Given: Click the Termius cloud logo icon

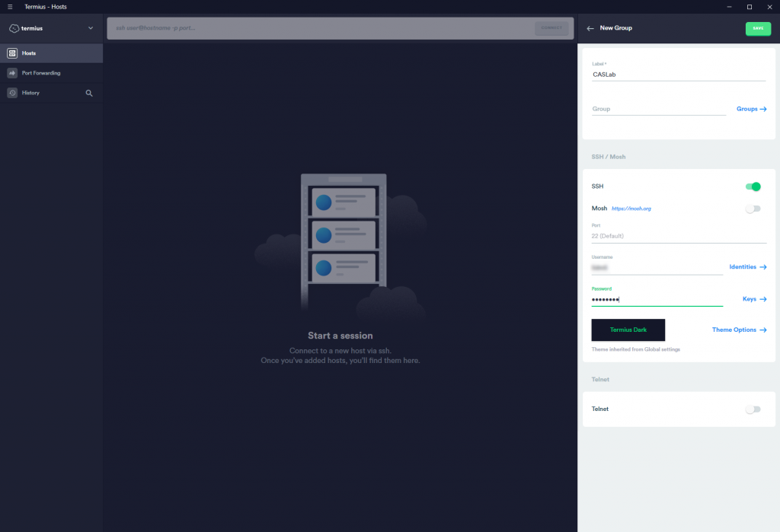Looking at the screenshot, I should (x=14, y=28).
